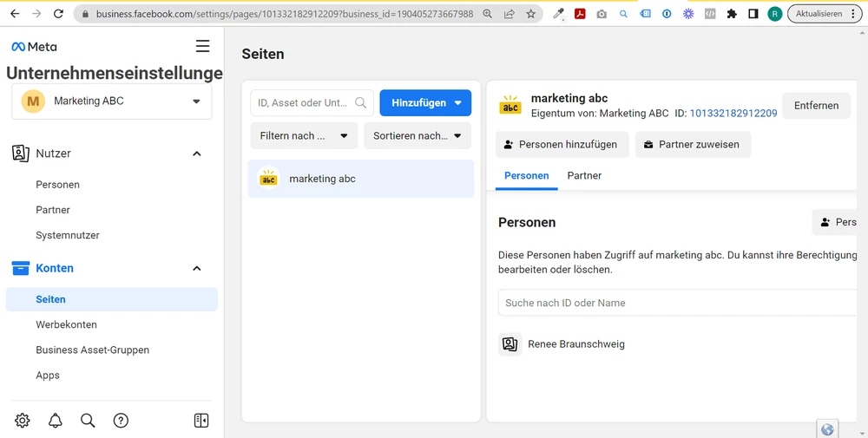Click the globe icon at the bottom right
868x438 pixels.
(x=827, y=429)
